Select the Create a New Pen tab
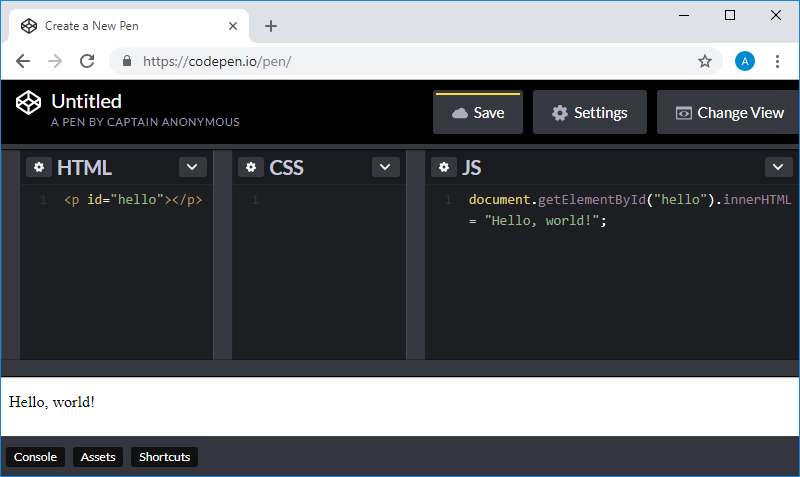The height and width of the screenshot is (477, 800). [129, 26]
